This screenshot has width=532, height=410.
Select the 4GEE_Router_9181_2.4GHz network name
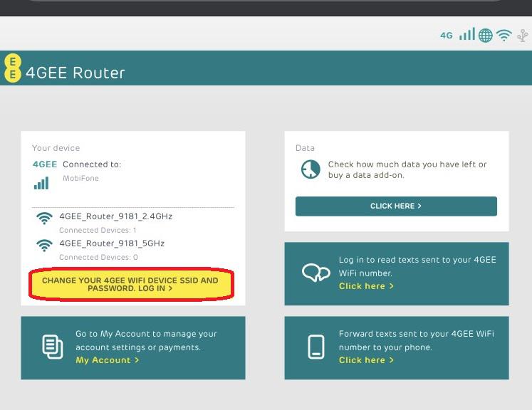[x=115, y=216]
